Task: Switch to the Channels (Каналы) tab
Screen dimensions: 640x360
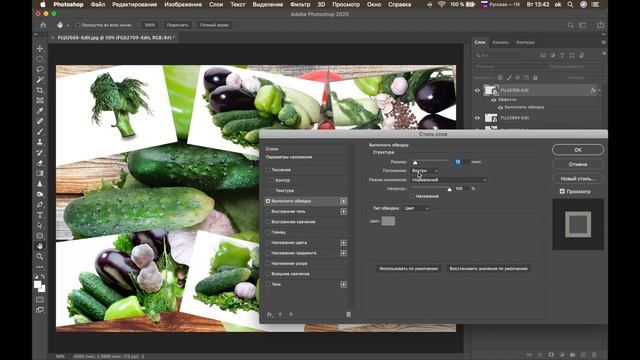Action: [x=500, y=42]
